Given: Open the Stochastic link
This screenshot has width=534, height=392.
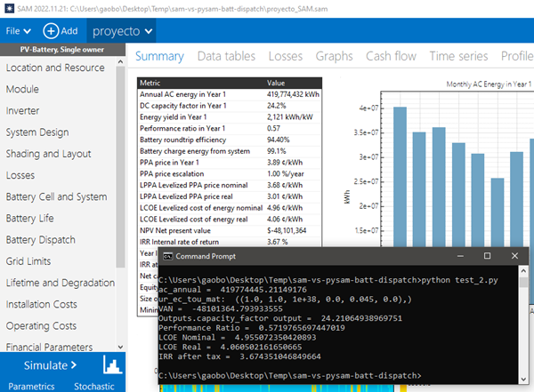Looking at the screenshot, I should pyautogui.click(x=93, y=387).
